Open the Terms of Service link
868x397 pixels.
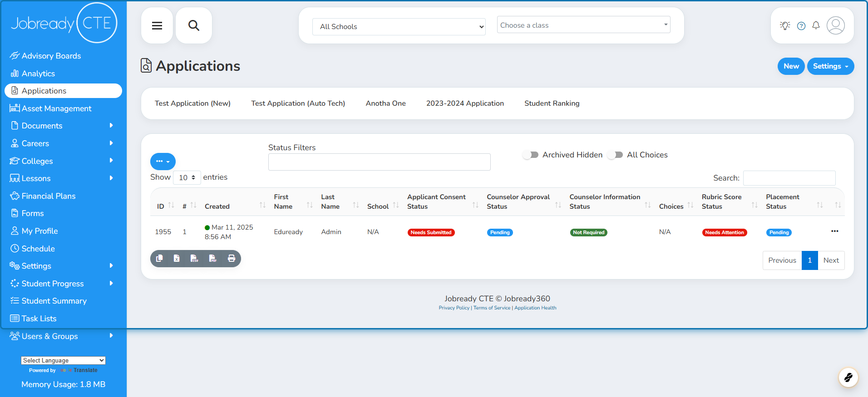coord(492,308)
